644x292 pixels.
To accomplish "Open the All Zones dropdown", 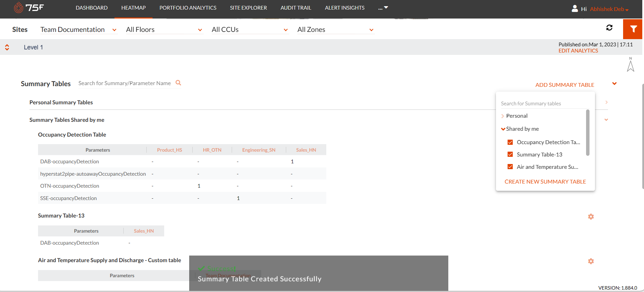I will tap(336, 30).
